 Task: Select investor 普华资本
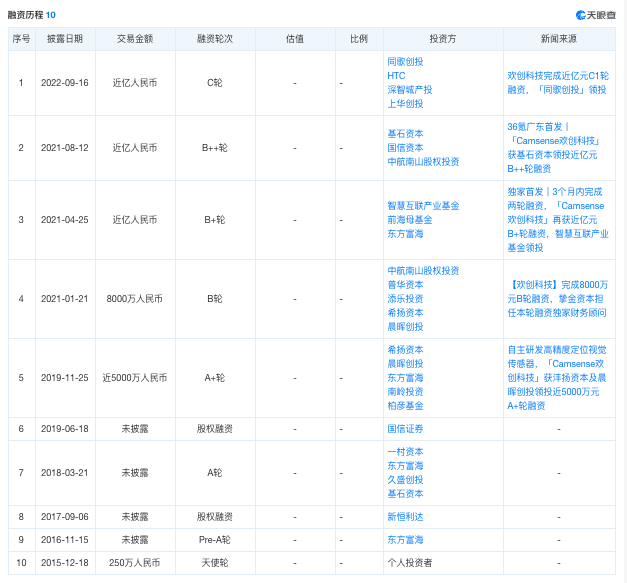[x=405, y=284]
